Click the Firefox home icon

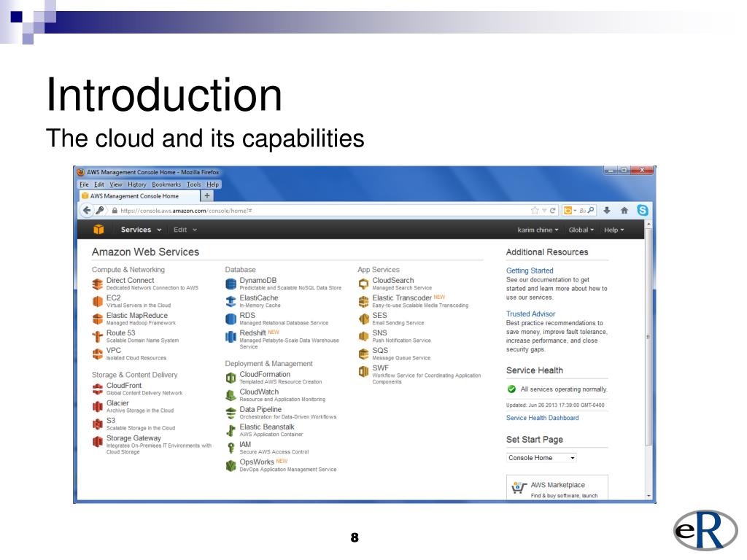[624, 211]
